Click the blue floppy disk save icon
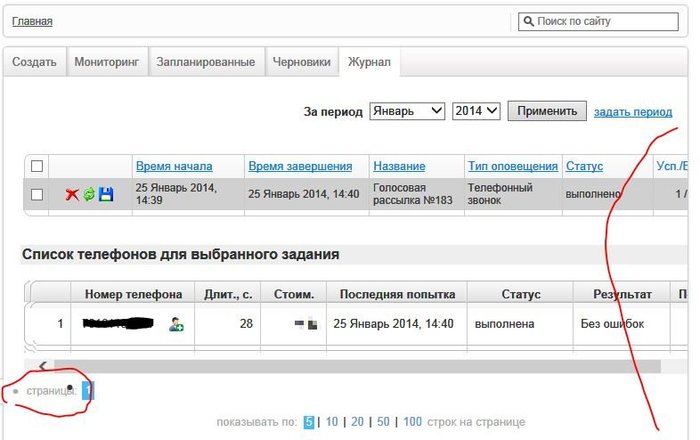The width and height of the screenshot is (700, 440). pos(106,194)
